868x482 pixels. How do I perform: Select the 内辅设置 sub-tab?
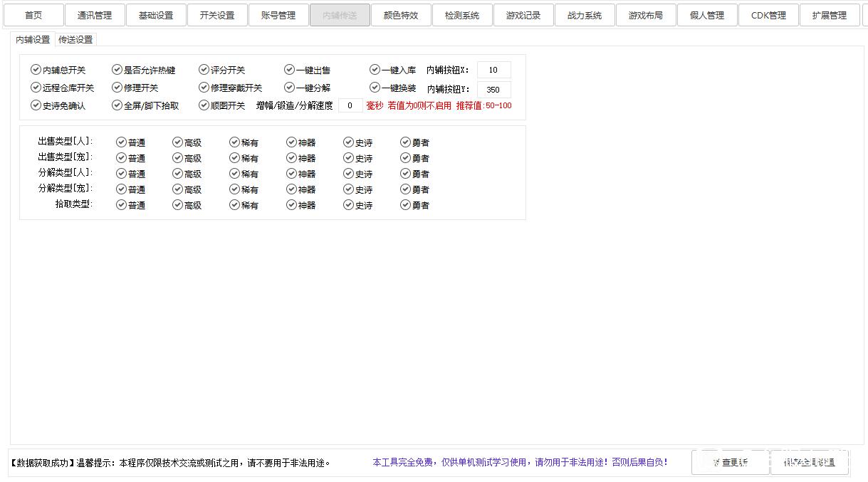(x=33, y=40)
